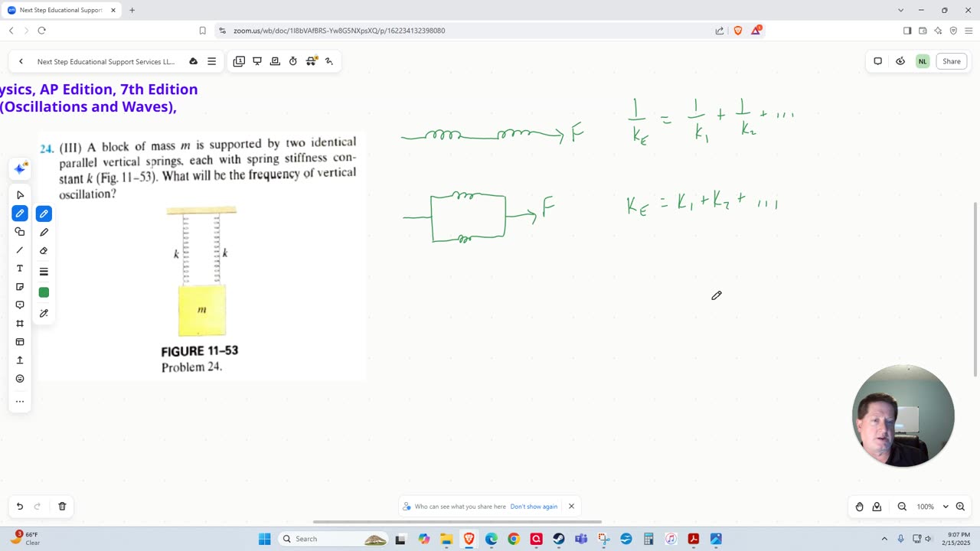
Task: Open the timer tool
Action: click(292, 61)
